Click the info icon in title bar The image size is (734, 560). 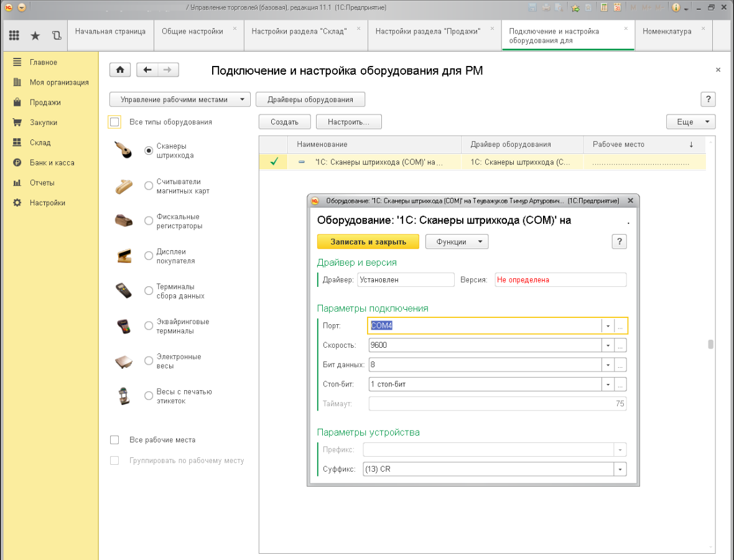click(676, 7)
